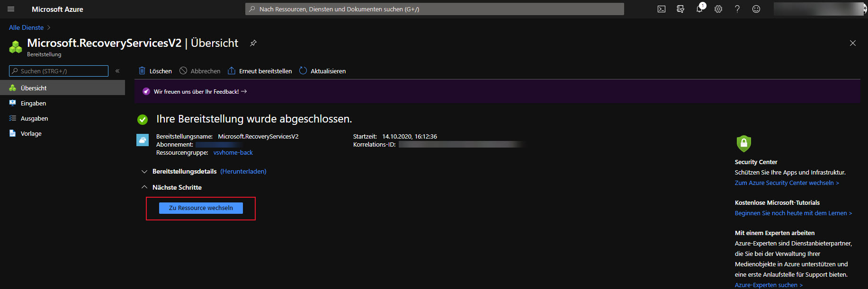Click heading Ihre Bereitstellung wurde abgeschlossen
This screenshot has width=868, height=289.
(254, 119)
